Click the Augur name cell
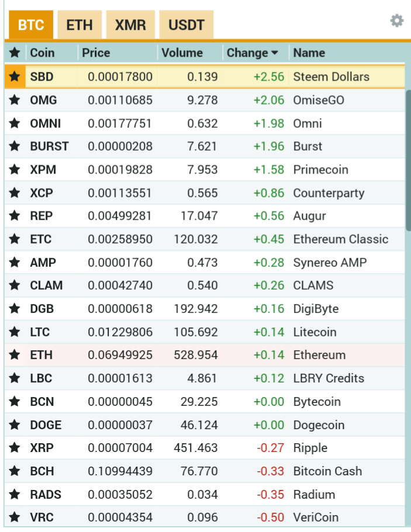 (x=310, y=216)
